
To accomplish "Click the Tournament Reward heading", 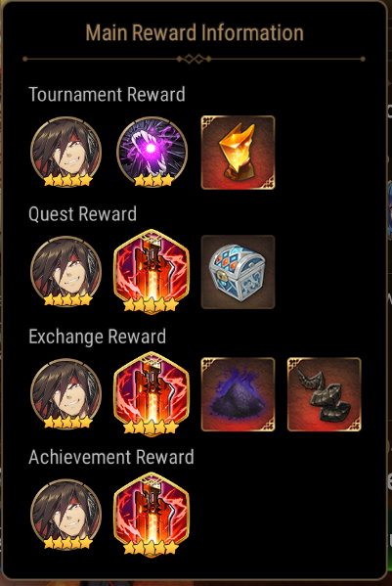I will [x=108, y=94].
